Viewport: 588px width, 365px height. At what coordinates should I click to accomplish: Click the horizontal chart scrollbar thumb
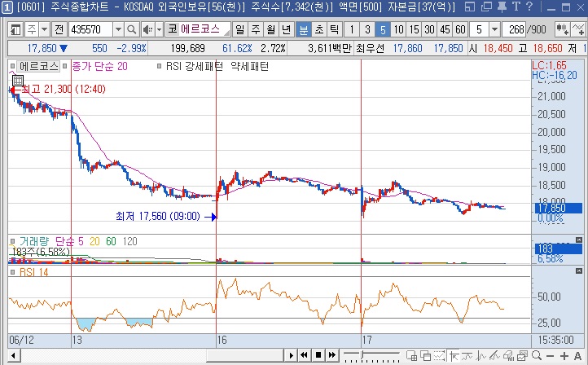coord(244,355)
